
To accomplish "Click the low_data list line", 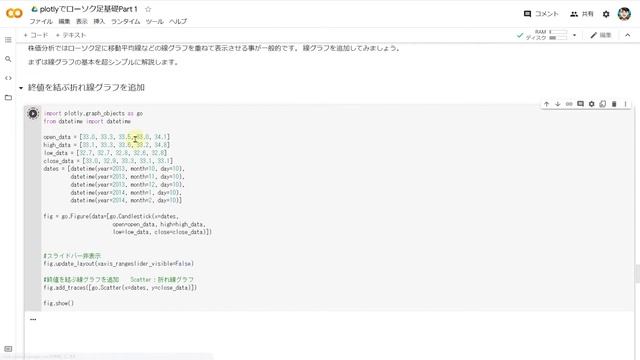I will (105, 153).
